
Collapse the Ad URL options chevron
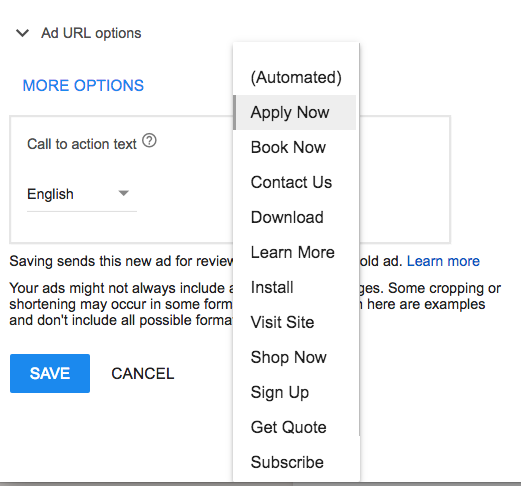[22, 33]
